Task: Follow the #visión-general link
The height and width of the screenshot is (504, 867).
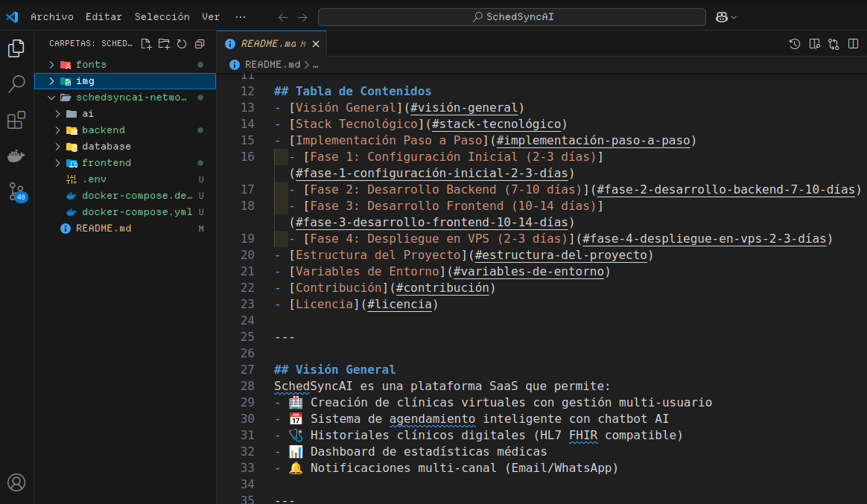Action: pos(464,108)
